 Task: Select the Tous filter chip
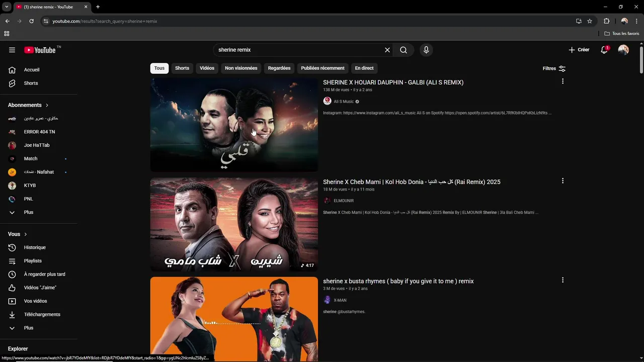(x=159, y=68)
